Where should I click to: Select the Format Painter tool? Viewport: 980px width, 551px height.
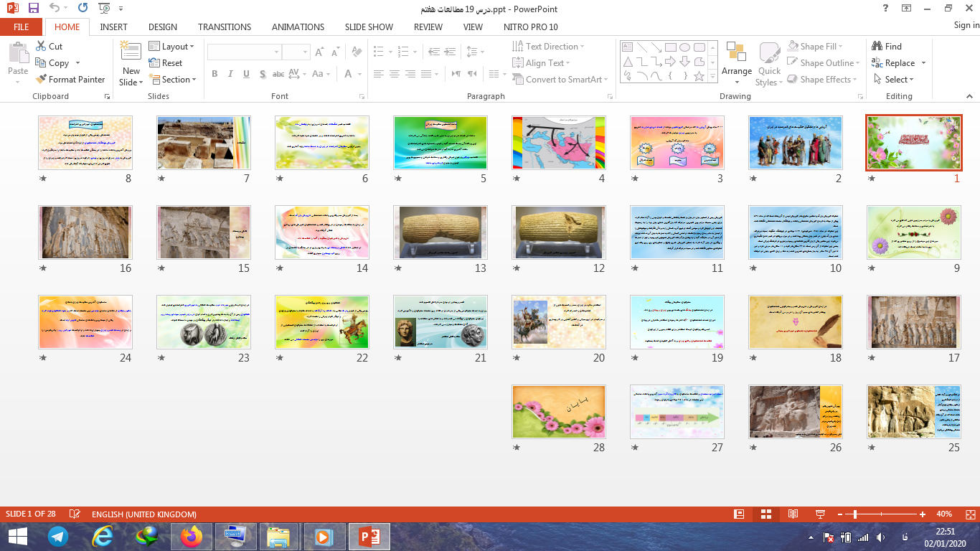pos(70,80)
